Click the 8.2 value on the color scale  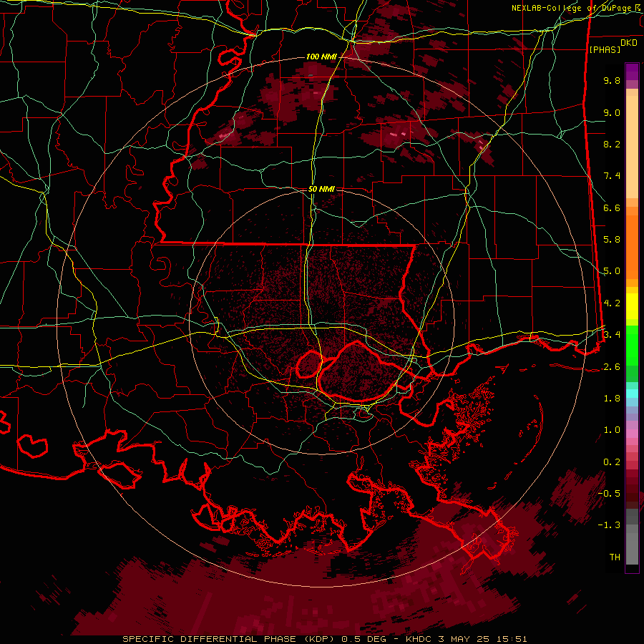(612, 144)
